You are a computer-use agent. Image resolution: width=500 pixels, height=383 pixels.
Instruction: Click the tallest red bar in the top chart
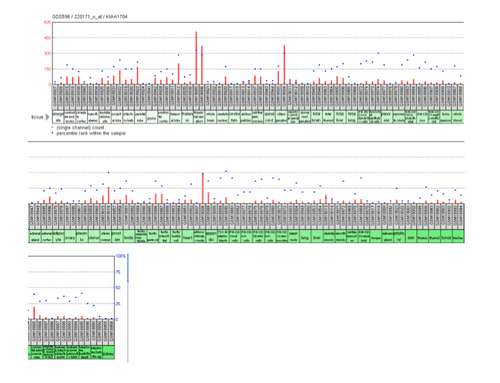pyautogui.click(x=196, y=58)
